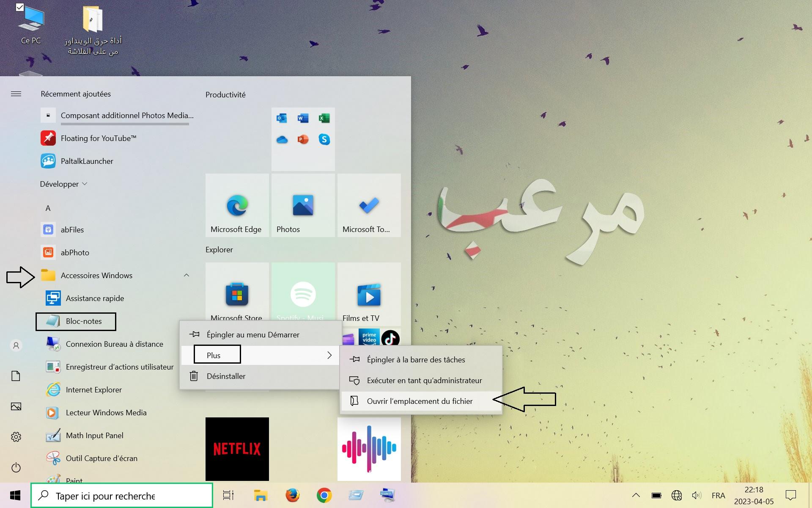The height and width of the screenshot is (508, 812).
Task: Expand the Start menu hamburger navigation
Action: (x=16, y=94)
